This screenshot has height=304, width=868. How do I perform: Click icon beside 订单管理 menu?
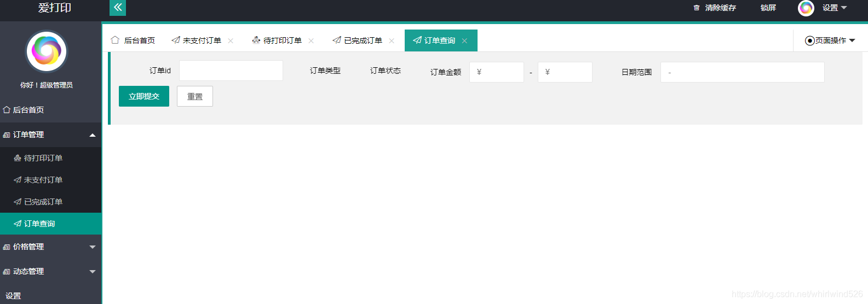7,135
